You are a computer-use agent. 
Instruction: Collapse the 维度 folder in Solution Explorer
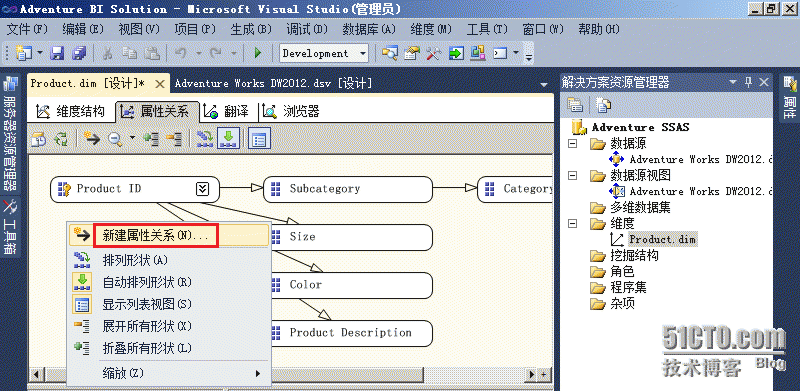click(572, 224)
